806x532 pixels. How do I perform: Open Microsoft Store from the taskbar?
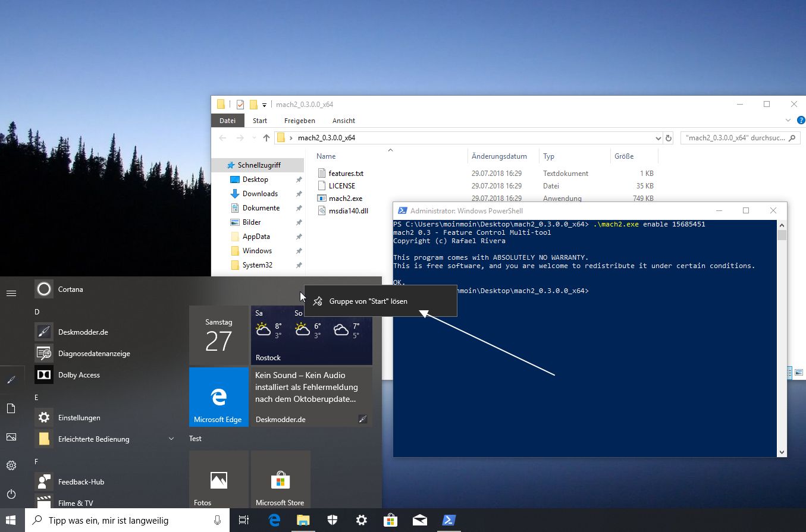point(391,520)
